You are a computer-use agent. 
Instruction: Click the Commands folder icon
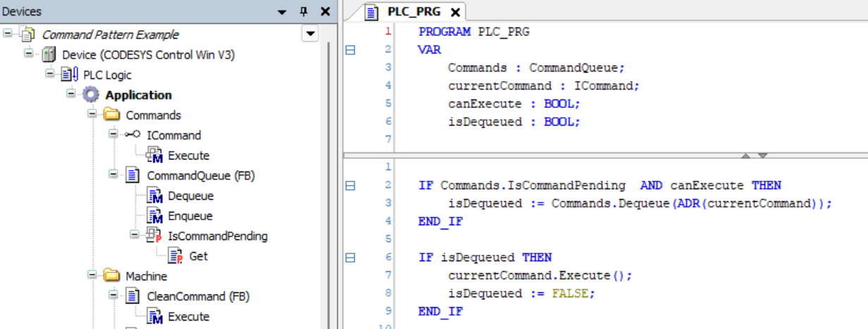click(x=112, y=115)
